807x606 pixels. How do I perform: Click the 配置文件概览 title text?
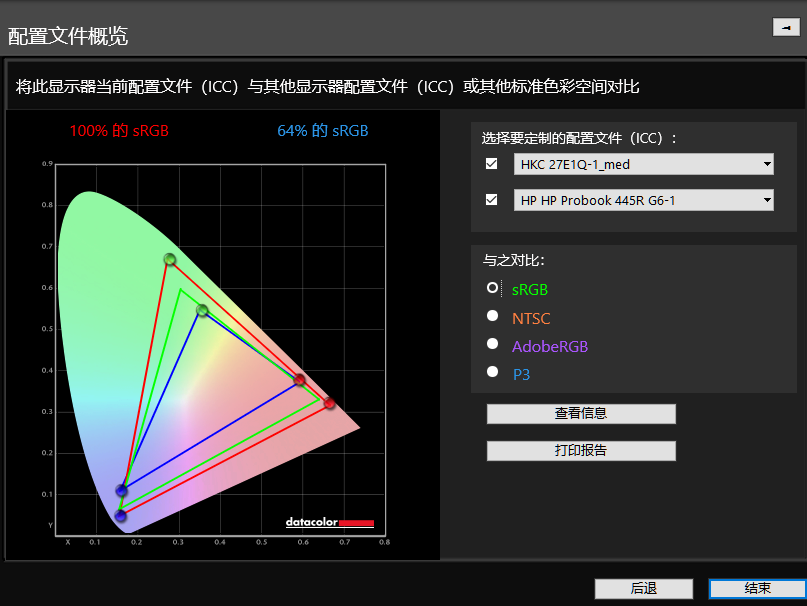point(68,36)
